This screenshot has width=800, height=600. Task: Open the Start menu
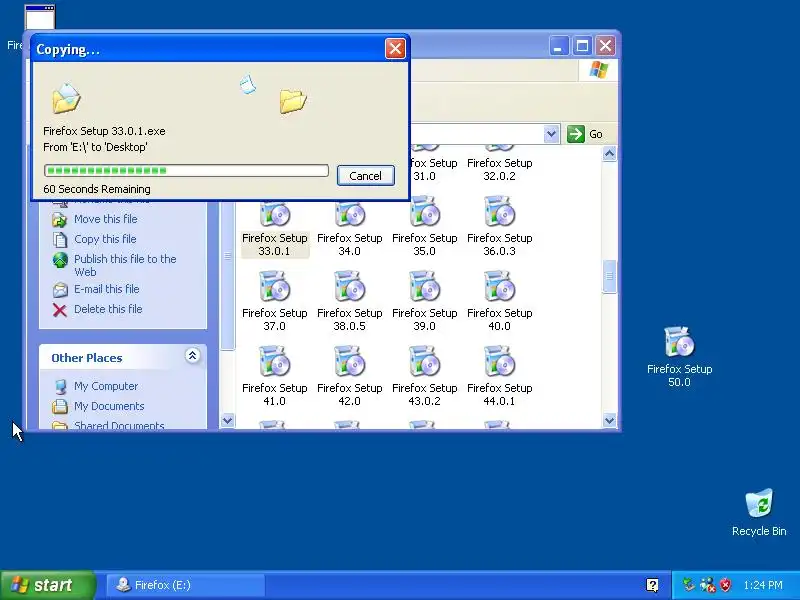[x=47, y=585]
